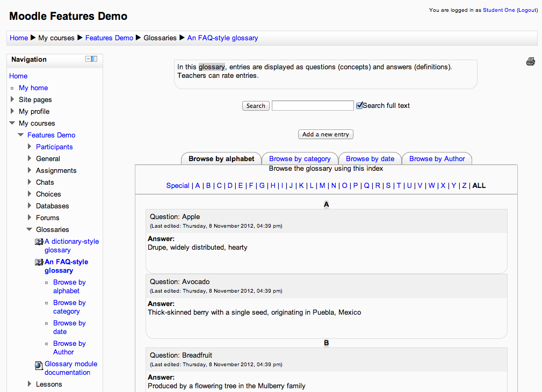
Task: Go to Home in the breadcrumb
Action: 19,38
